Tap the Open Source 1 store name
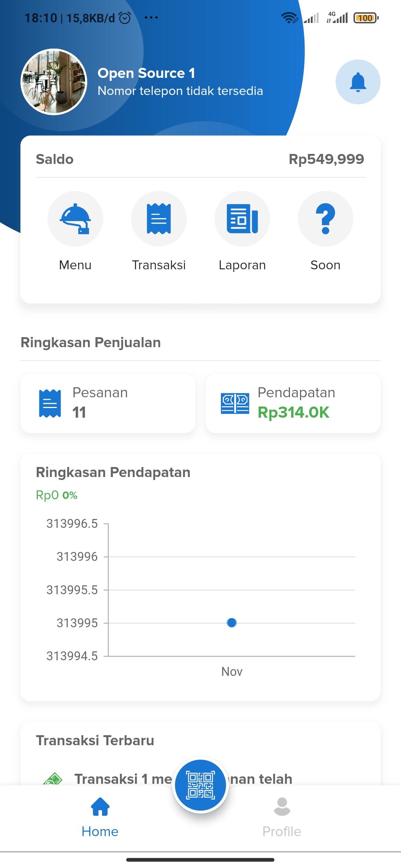This screenshot has height=868, width=401. point(146,73)
